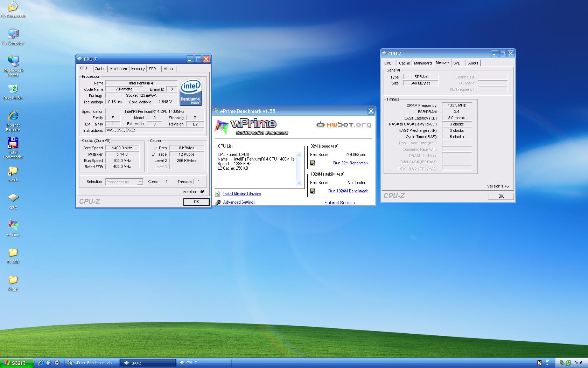Switch to About tab in left CPU-Z

click(x=169, y=69)
